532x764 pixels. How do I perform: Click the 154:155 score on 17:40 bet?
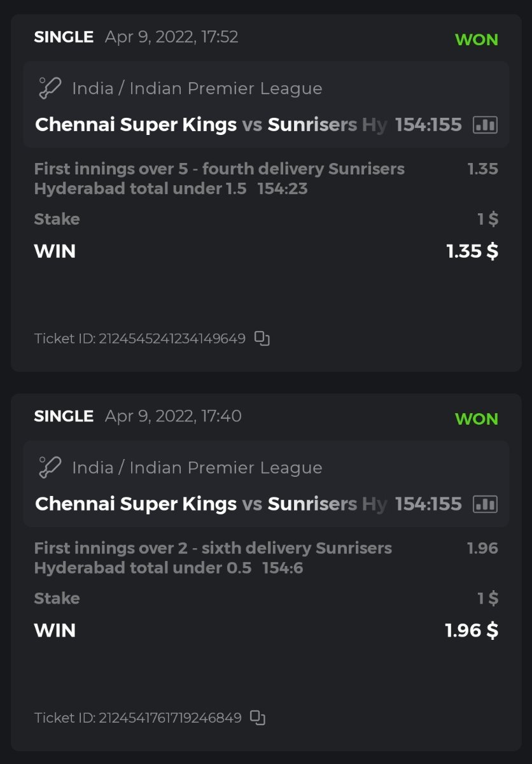point(428,504)
